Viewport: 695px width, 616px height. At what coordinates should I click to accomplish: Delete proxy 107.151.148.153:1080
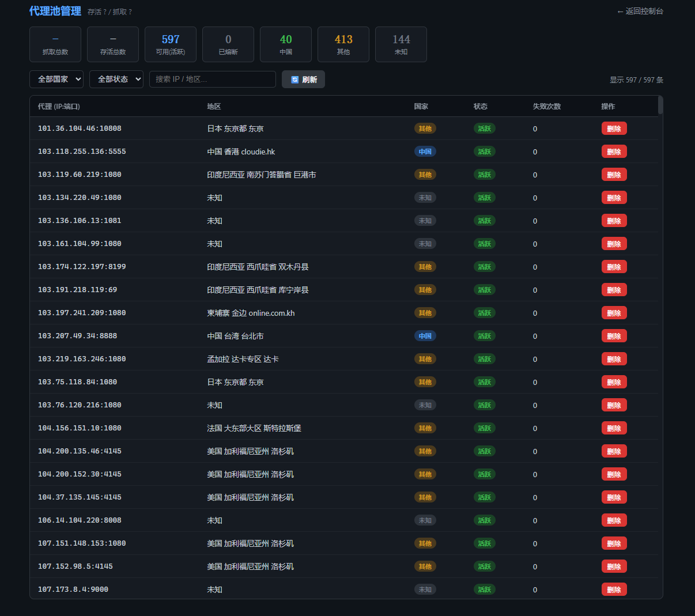point(614,543)
